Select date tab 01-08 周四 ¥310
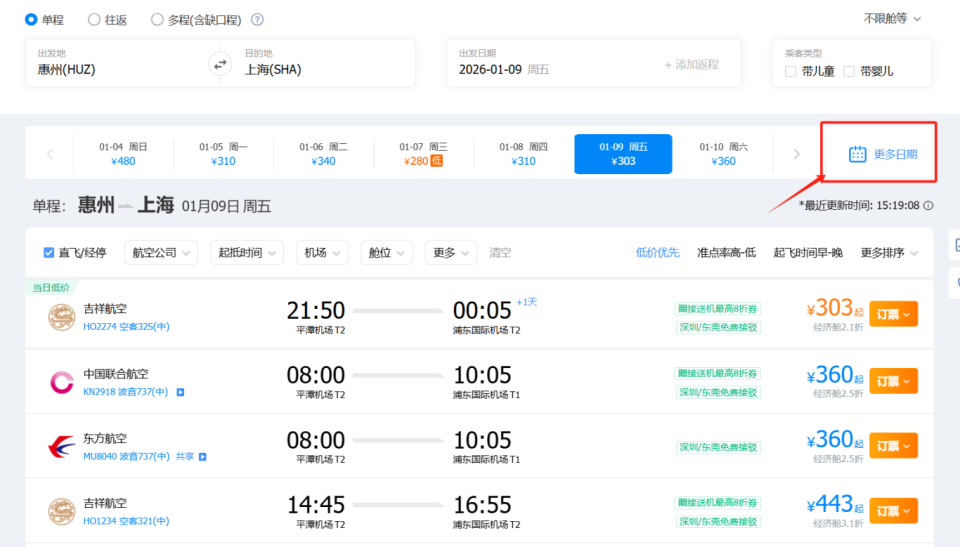This screenshot has height=547, width=960. (x=523, y=154)
